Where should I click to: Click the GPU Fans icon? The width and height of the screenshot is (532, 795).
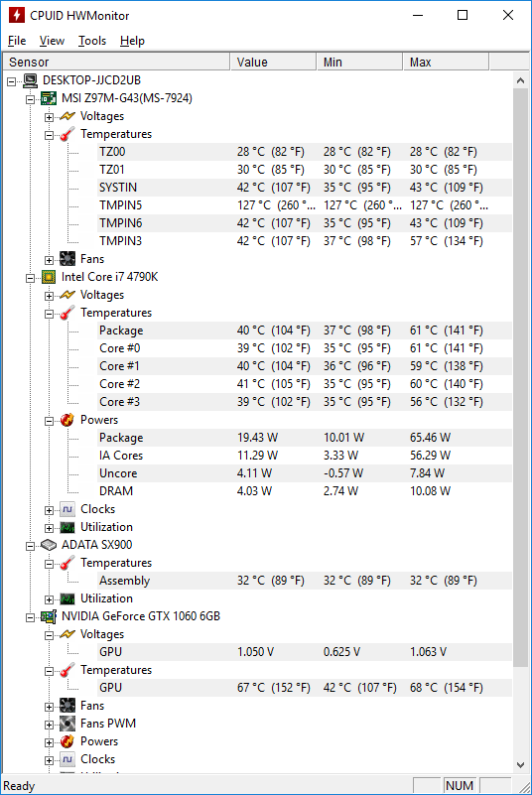point(67,706)
